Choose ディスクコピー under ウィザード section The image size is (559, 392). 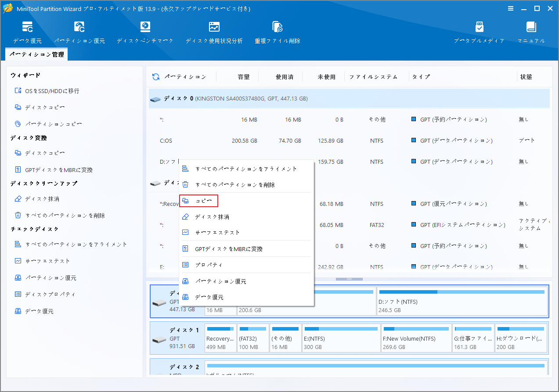click(x=40, y=108)
